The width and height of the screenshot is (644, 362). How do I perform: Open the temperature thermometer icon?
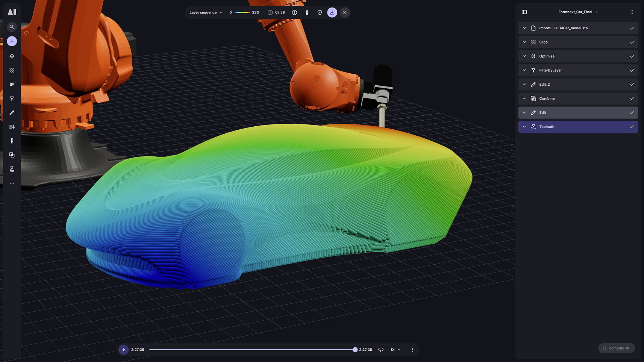pos(307,12)
